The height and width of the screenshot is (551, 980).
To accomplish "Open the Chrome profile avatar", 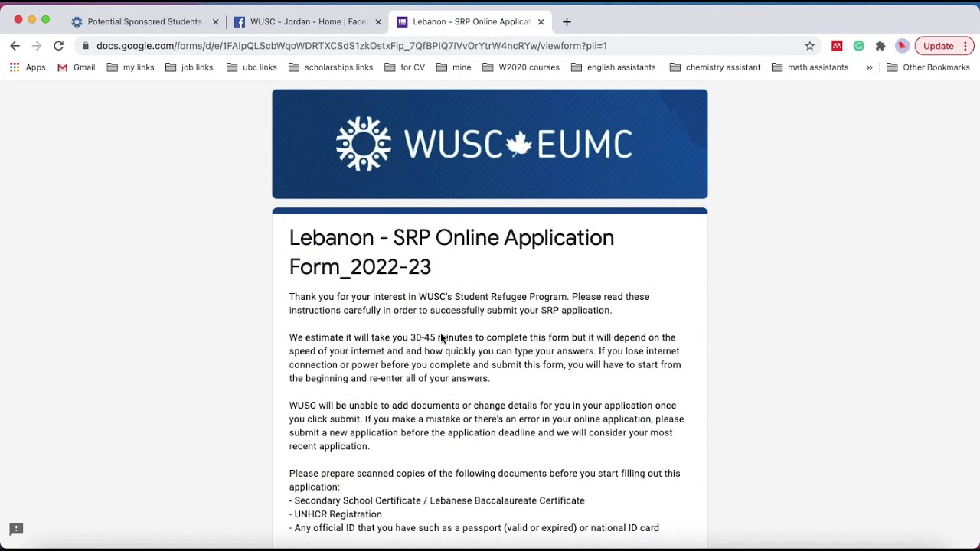I will (903, 46).
